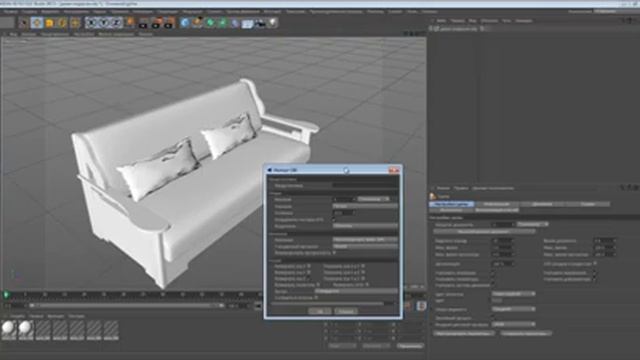
Task: Toggle the swap X and Y axes checkbox
Action: [x=363, y=266]
